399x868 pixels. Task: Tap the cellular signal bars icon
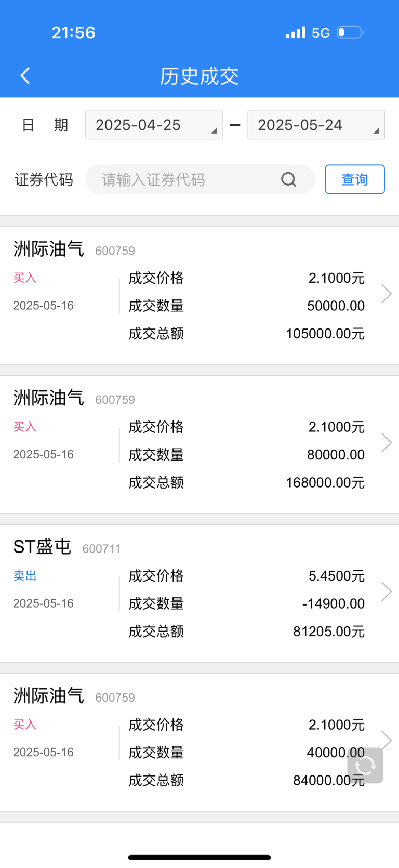(x=296, y=33)
